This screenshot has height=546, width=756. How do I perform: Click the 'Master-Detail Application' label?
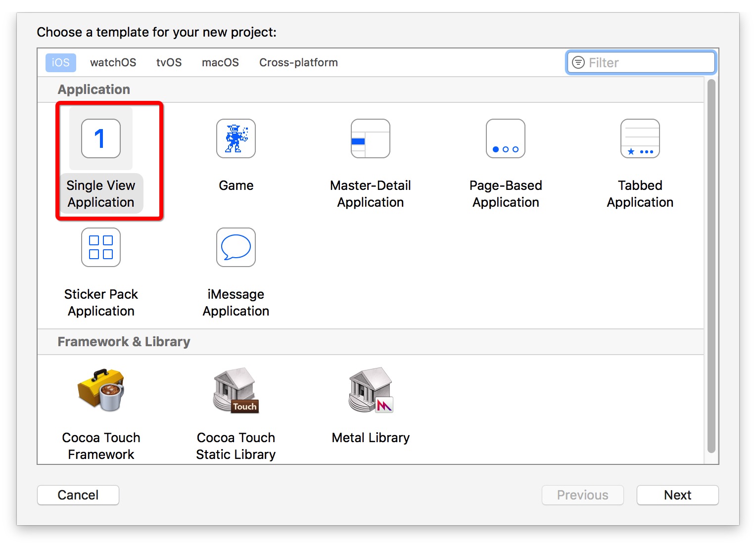click(x=371, y=194)
